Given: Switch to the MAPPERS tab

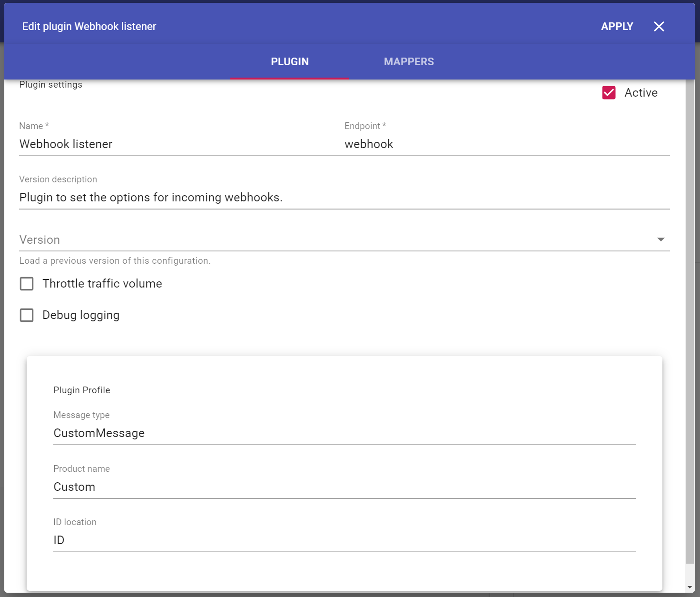Looking at the screenshot, I should coord(409,62).
